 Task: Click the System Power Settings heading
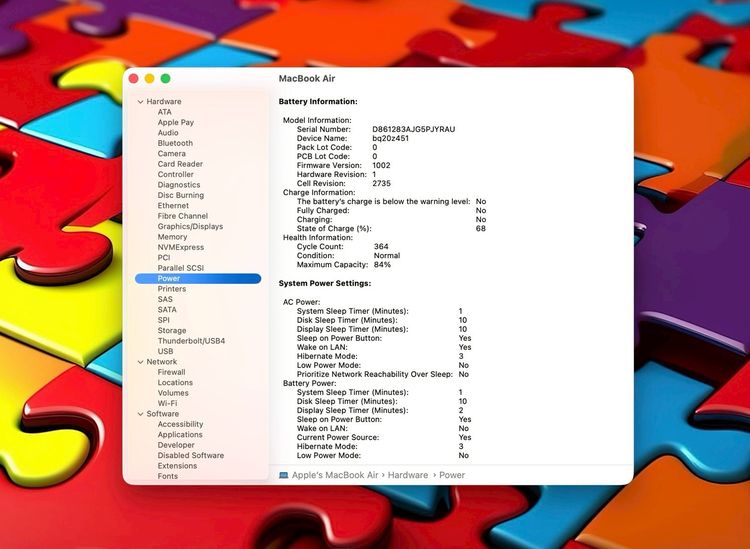[325, 284]
